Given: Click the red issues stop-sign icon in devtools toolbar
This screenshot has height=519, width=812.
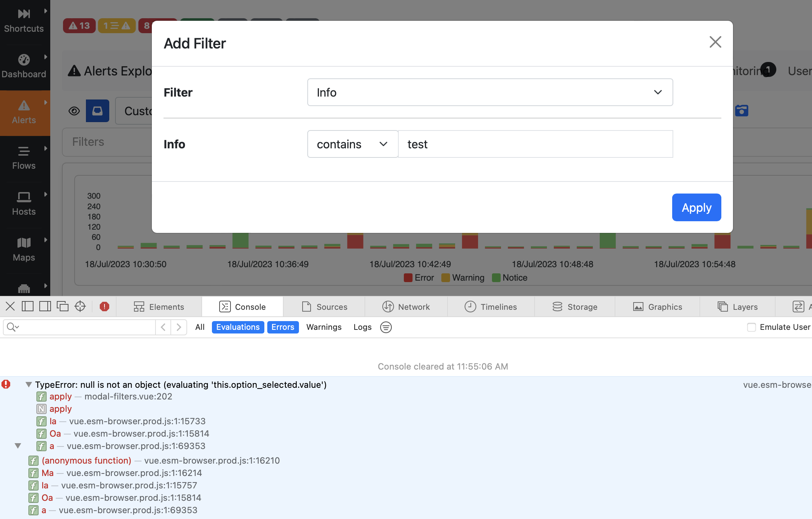Looking at the screenshot, I should [105, 307].
